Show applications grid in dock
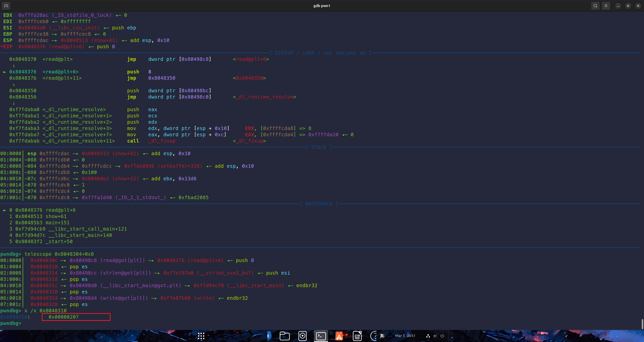 coord(201,336)
